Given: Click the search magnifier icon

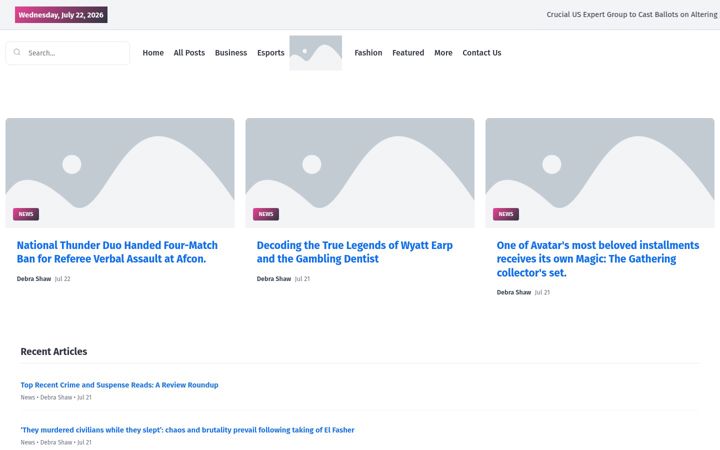Looking at the screenshot, I should coord(17,52).
